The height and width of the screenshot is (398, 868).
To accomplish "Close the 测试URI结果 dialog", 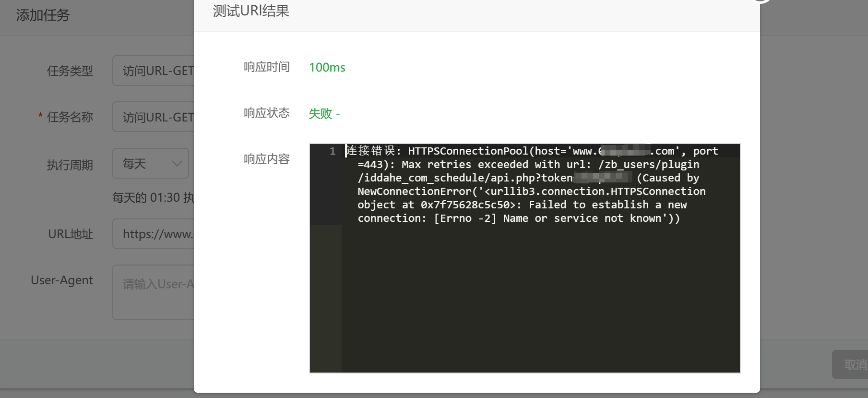I will tap(760, 1).
